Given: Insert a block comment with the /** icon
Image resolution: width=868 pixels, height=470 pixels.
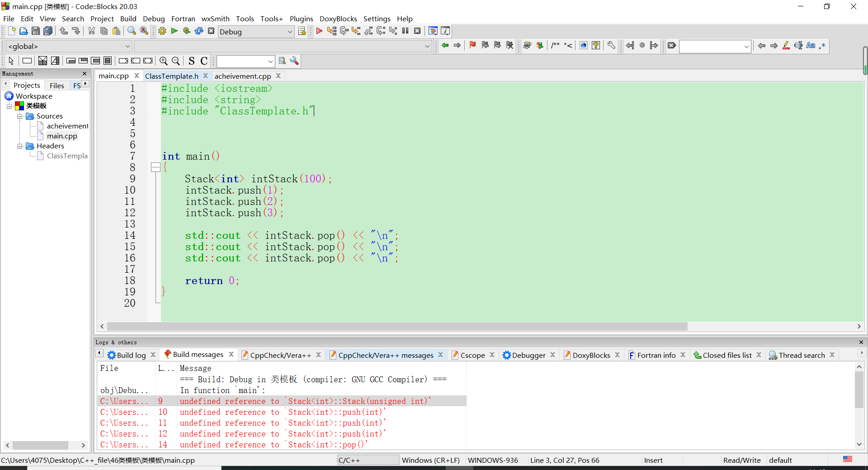Looking at the screenshot, I should click(556, 45).
